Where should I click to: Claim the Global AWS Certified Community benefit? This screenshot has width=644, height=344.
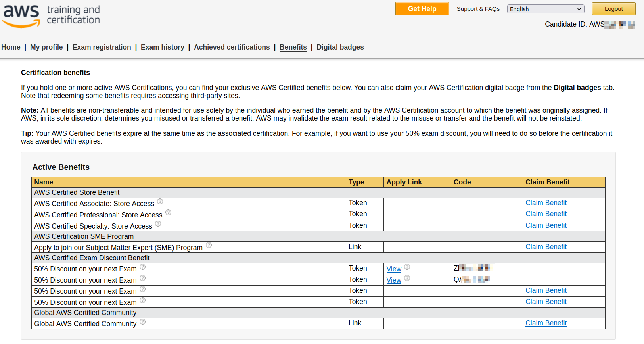(546, 323)
